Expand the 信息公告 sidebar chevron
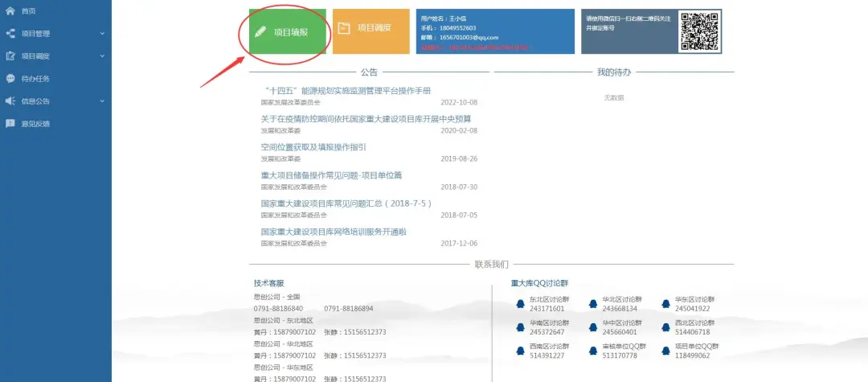This screenshot has height=382, width=868. coord(102,101)
